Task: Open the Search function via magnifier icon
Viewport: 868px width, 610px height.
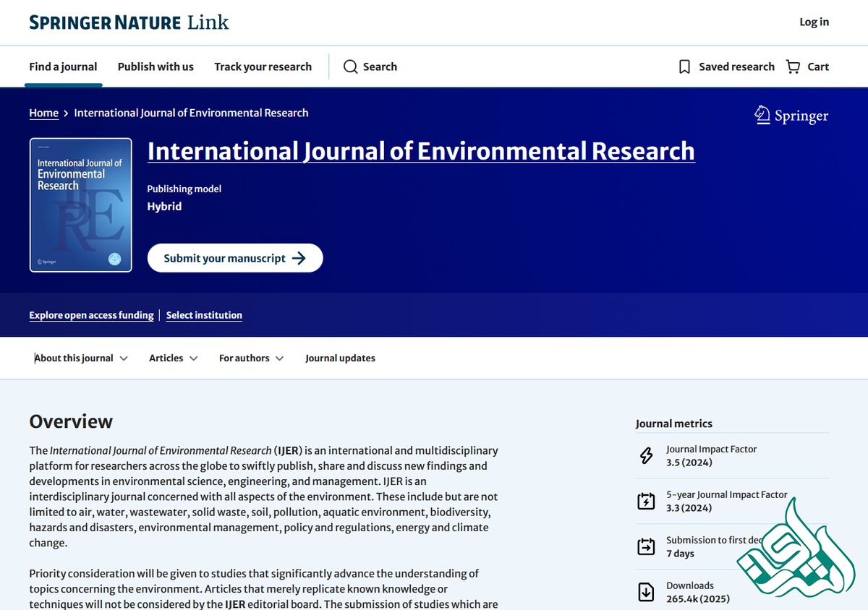Action: 351,66
